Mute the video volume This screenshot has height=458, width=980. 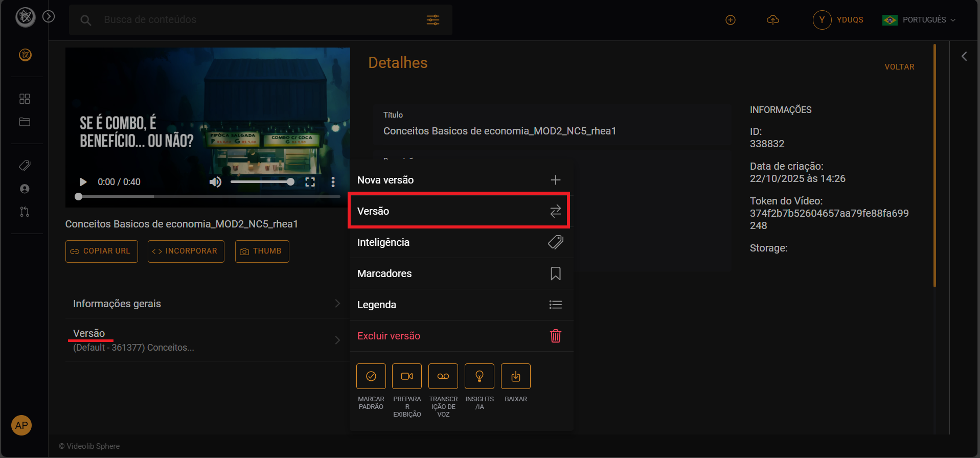tap(215, 182)
